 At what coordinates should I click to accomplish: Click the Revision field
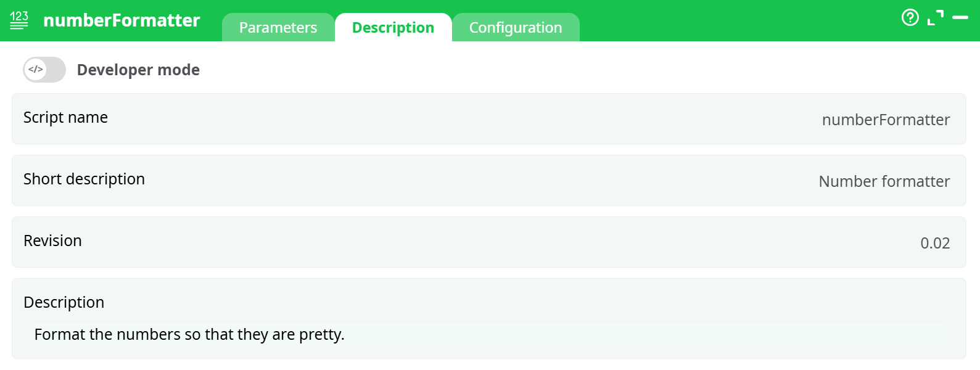click(52, 241)
